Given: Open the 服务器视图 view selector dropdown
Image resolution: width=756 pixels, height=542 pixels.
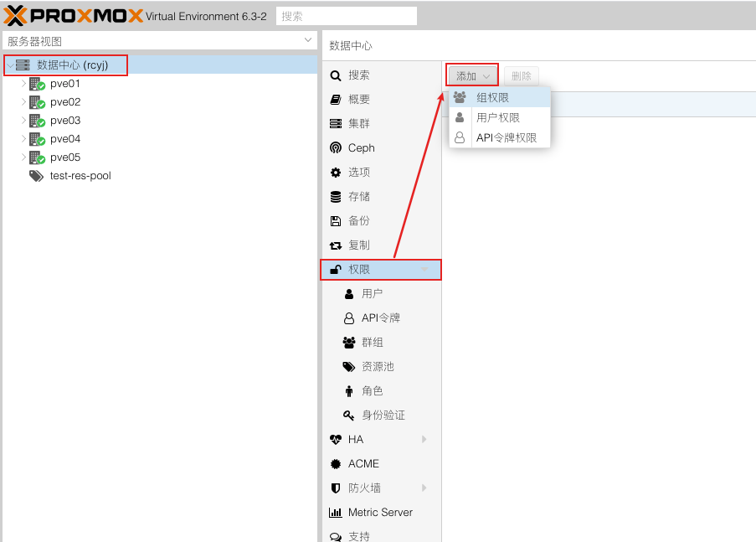Looking at the screenshot, I should (307, 40).
